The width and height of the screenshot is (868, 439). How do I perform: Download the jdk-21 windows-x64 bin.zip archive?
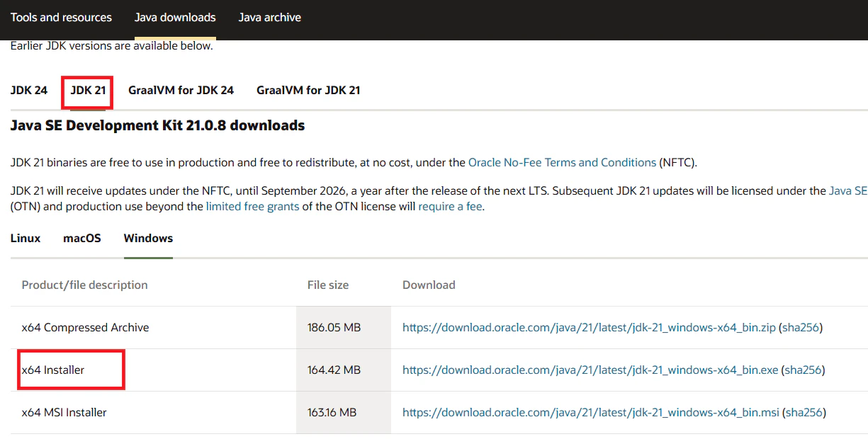(589, 328)
